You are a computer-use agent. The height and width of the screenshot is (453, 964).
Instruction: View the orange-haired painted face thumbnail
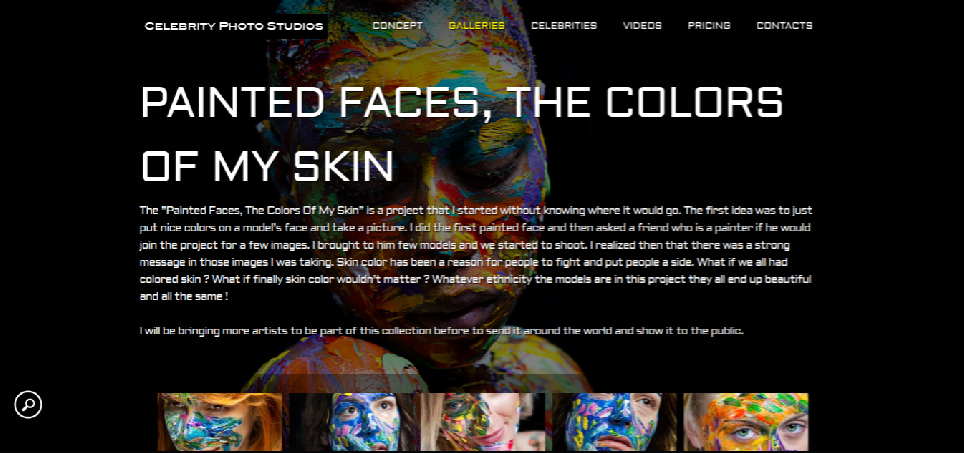(x=219, y=422)
